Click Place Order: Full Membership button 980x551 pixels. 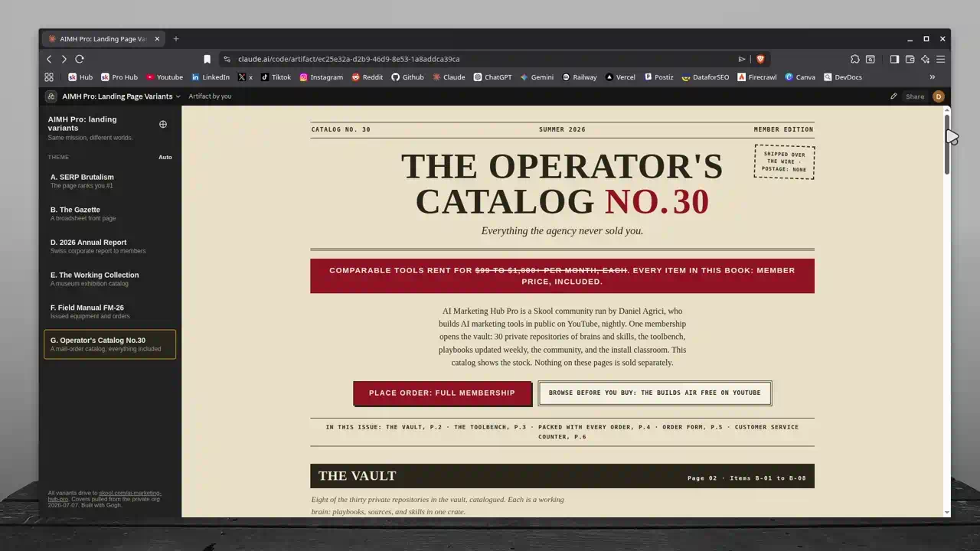point(442,393)
